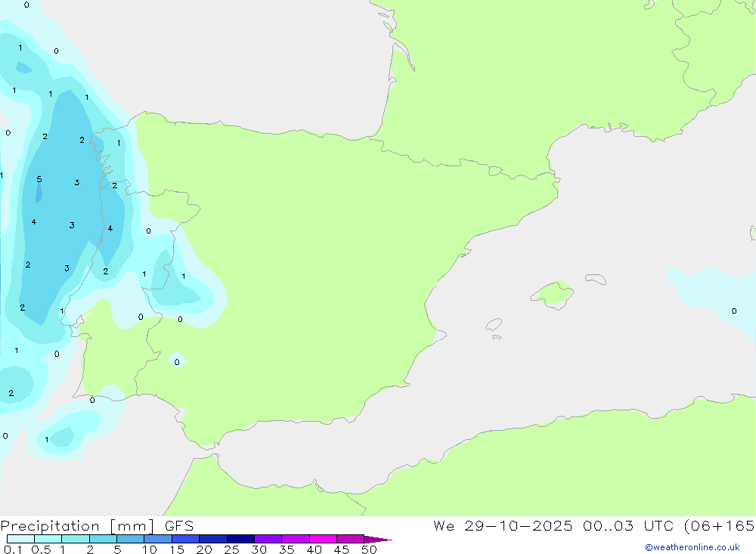
Task: Select the 40–45 mm magenta legend box
Action: point(323,539)
